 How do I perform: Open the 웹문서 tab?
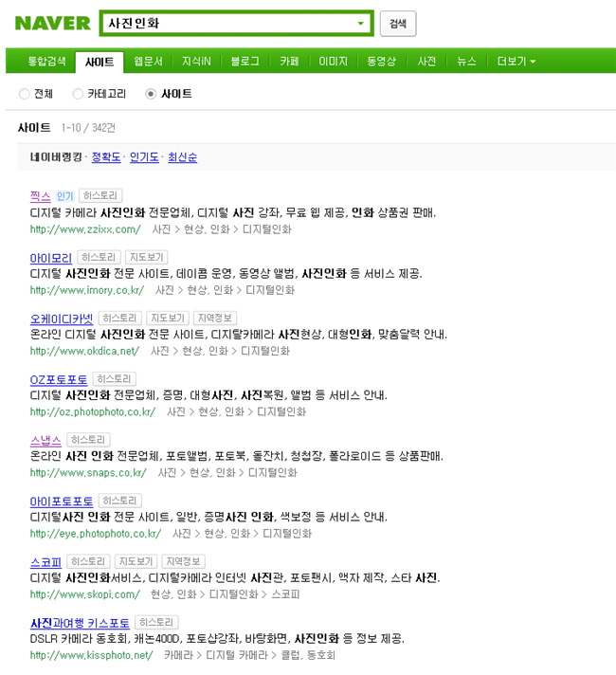(148, 61)
